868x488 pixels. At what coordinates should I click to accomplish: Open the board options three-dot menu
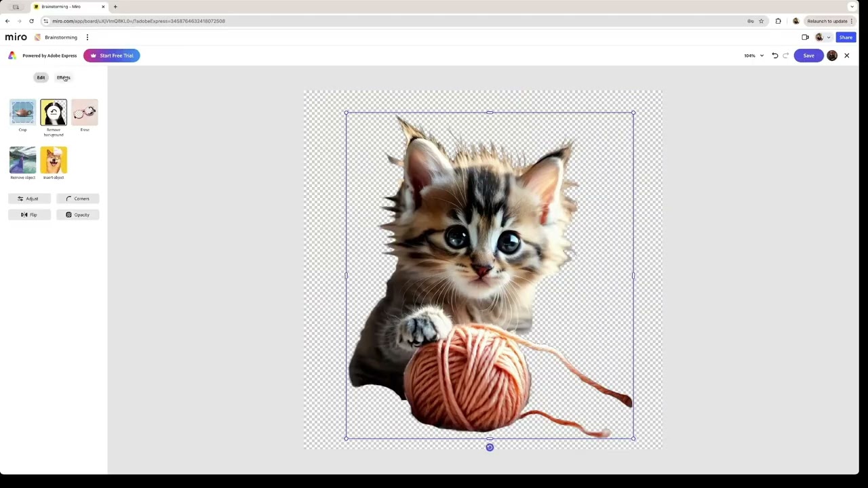(x=87, y=37)
